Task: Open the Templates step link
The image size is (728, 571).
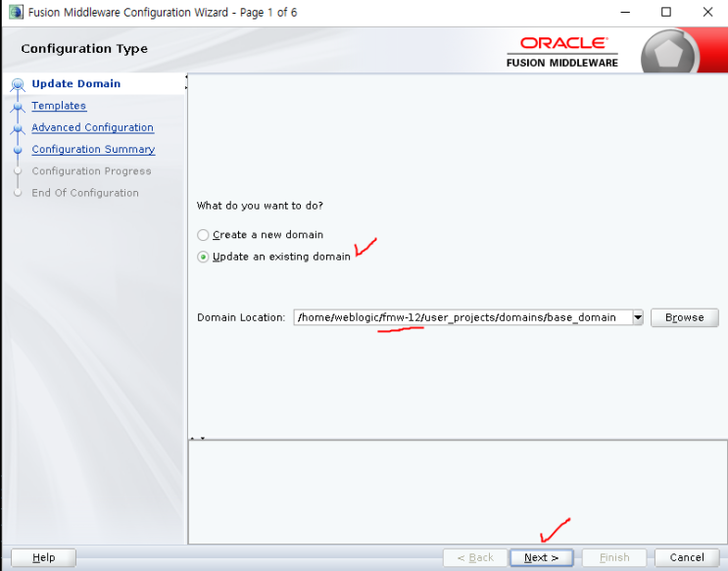Action: 59,106
